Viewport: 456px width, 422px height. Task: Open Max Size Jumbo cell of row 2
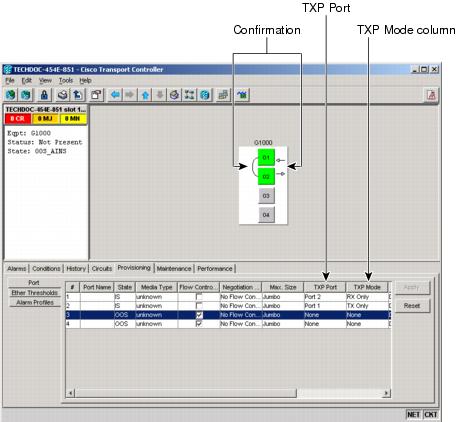(283, 306)
